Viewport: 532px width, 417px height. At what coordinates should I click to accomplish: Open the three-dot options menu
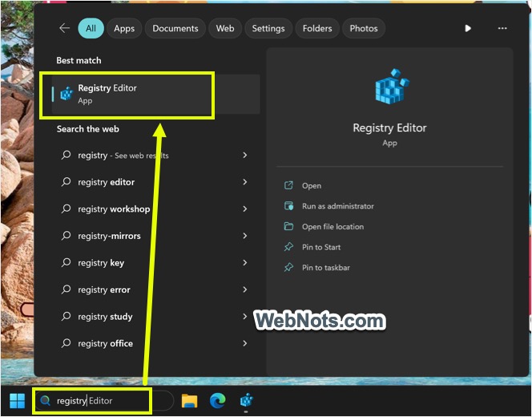pos(502,28)
